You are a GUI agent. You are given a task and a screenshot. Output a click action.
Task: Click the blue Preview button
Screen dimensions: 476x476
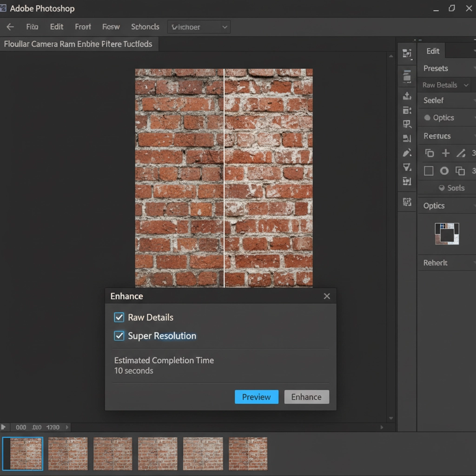tap(256, 397)
